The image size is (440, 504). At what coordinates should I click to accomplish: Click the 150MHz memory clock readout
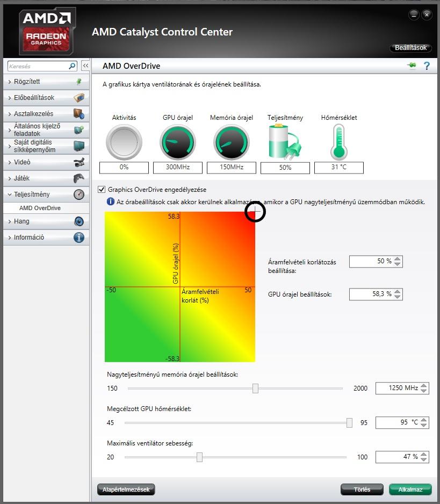(232, 168)
